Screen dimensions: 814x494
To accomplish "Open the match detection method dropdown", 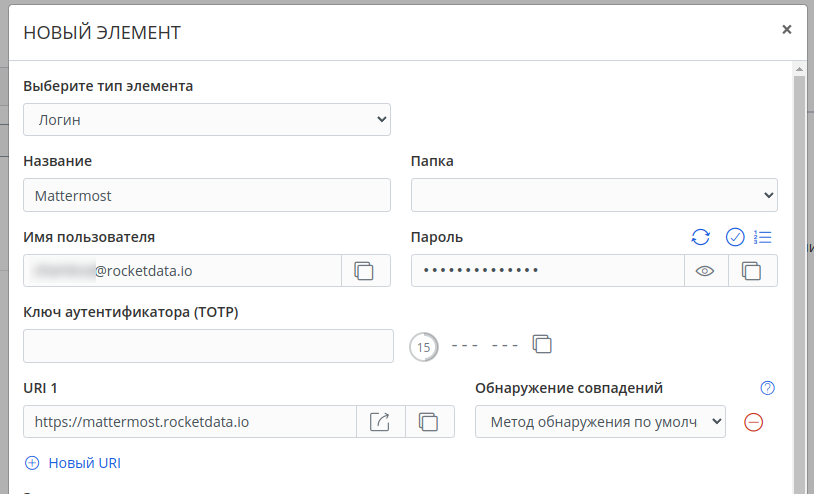I will click(x=600, y=422).
